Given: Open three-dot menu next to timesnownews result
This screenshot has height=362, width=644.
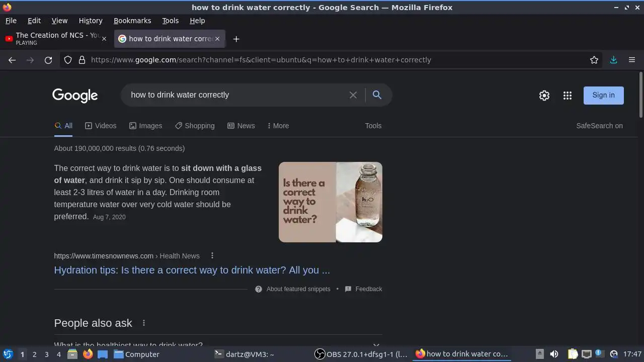Looking at the screenshot, I should 212,256.
